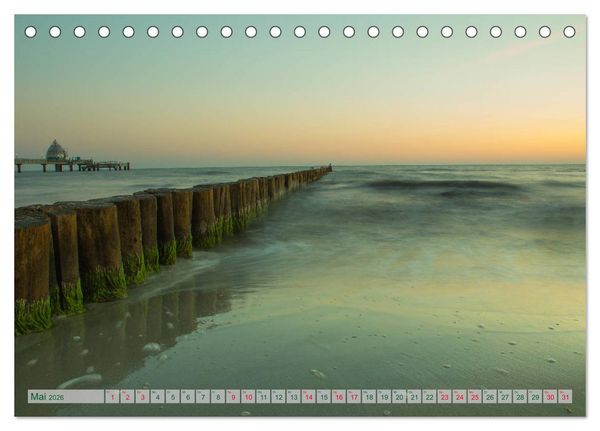Image resolution: width=600 pixels, height=431 pixels.
Task: Click date cell 25 in the strip
Action: (x=475, y=397)
